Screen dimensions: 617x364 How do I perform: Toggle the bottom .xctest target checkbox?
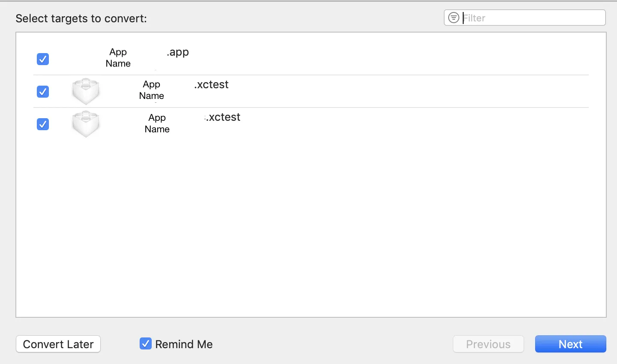click(43, 124)
